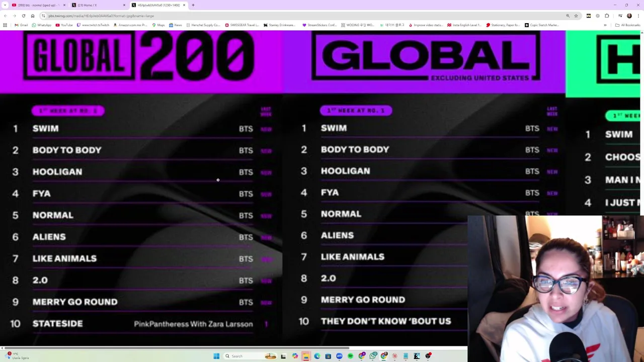644x362 pixels.
Task: Open the All Bookmarks folder
Action: [x=627, y=25]
